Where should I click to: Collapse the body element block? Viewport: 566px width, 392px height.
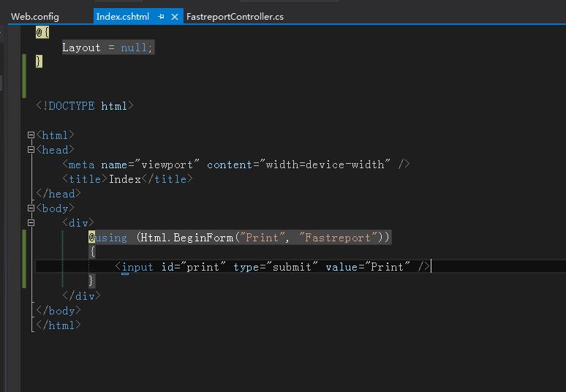pos(31,208)
